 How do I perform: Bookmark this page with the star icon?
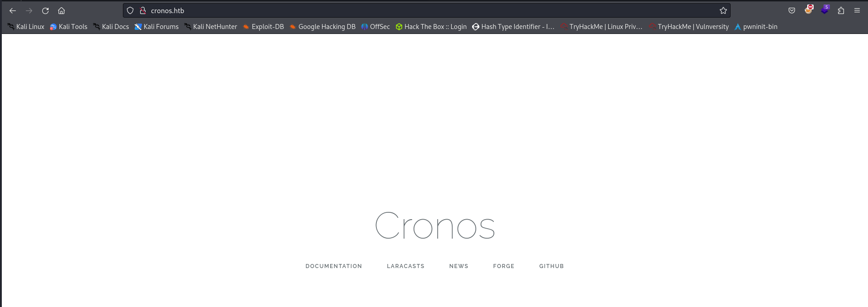coord(723,10)
